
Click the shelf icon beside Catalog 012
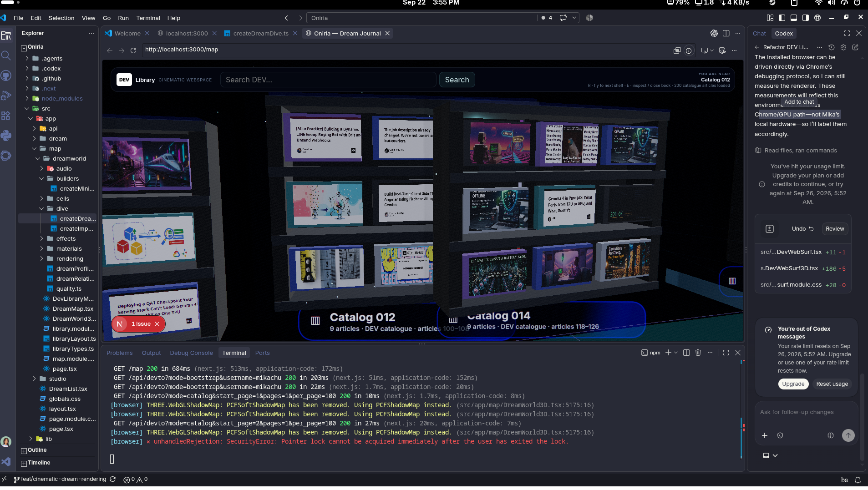(315, 321)
